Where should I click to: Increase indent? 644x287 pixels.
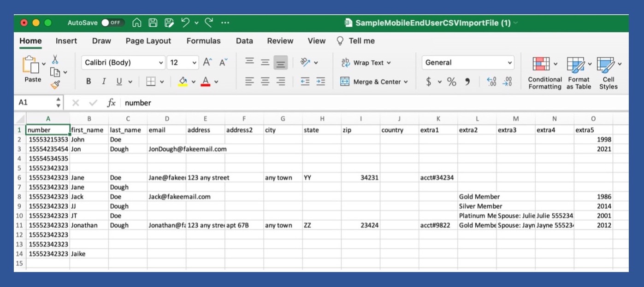321,82
